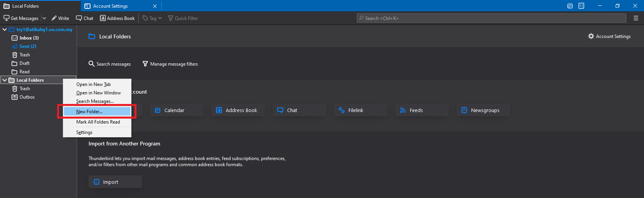Click the Feeds setup button
Image resolution: width=644 pixels, height=198 pixels.
tap(422, 110)
